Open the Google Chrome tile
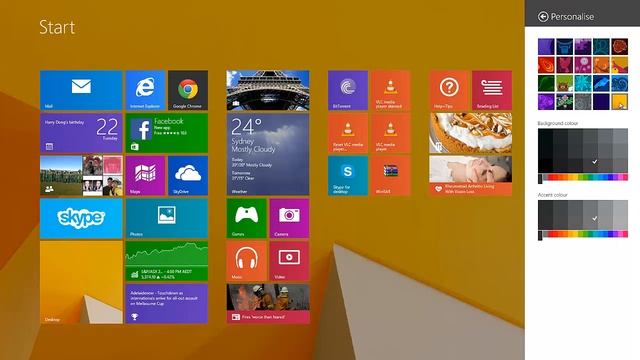 [x=188, y=90]
